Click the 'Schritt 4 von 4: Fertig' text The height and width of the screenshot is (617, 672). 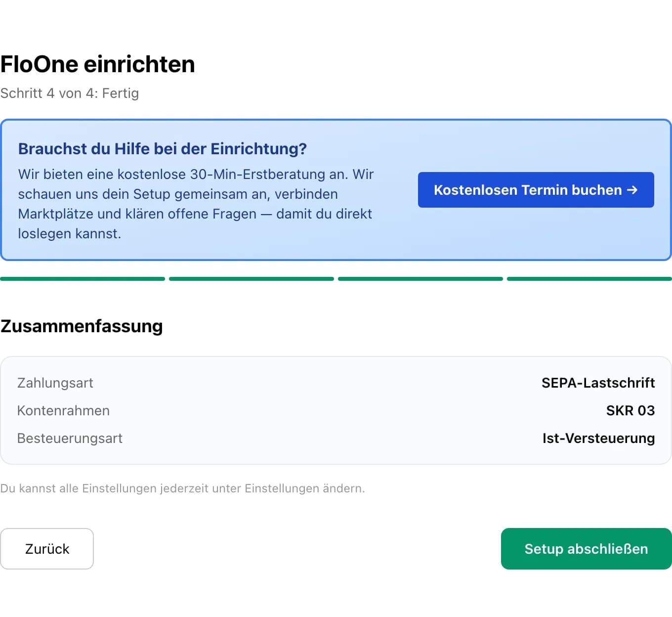[70, 93]
